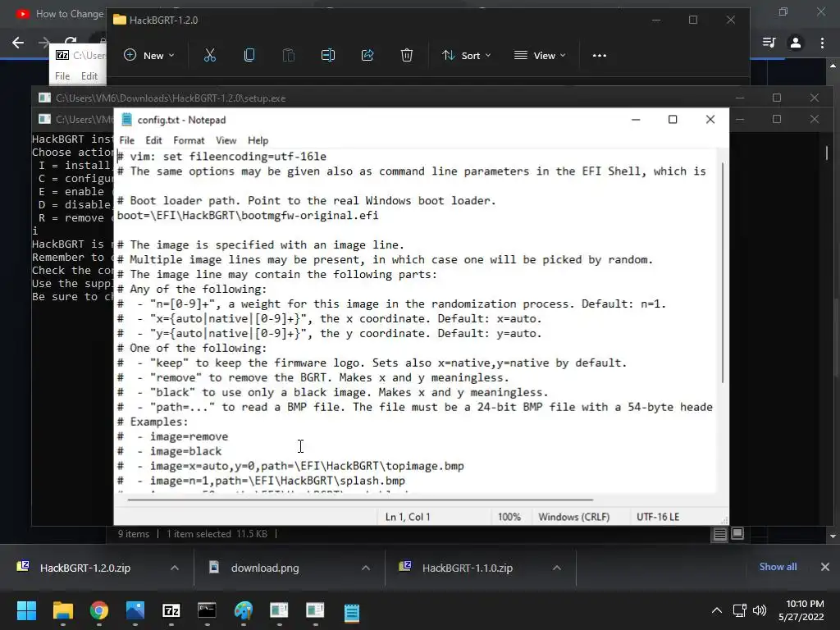
Task: Switch File Explorer to details view icon
Action: click(719, 533)
